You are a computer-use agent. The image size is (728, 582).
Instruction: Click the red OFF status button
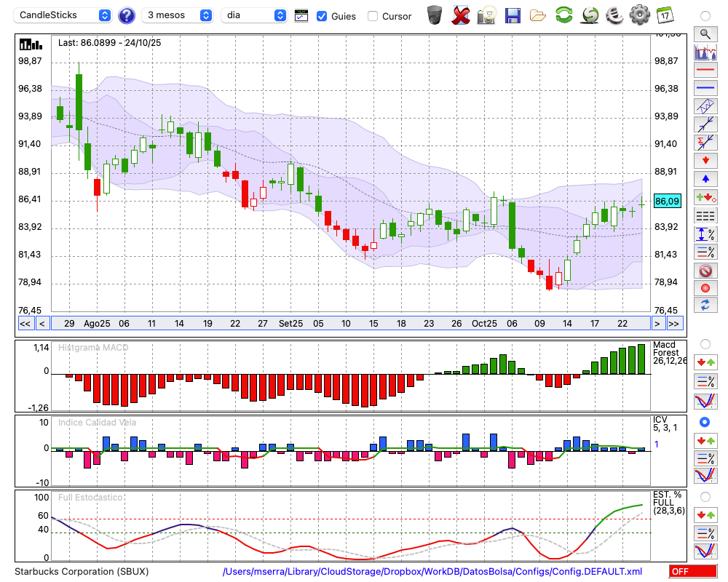692,572
